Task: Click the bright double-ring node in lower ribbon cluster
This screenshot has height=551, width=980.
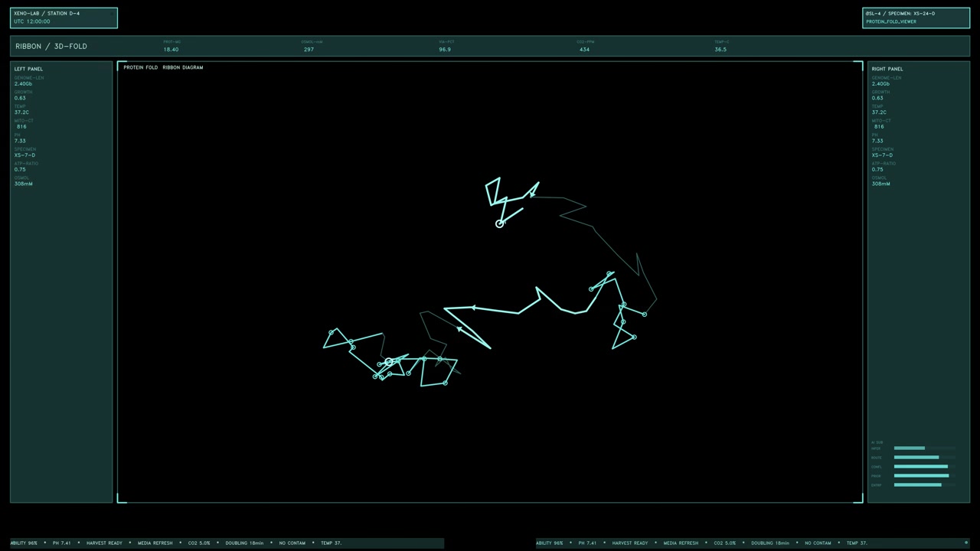Action: click(389, 362)
